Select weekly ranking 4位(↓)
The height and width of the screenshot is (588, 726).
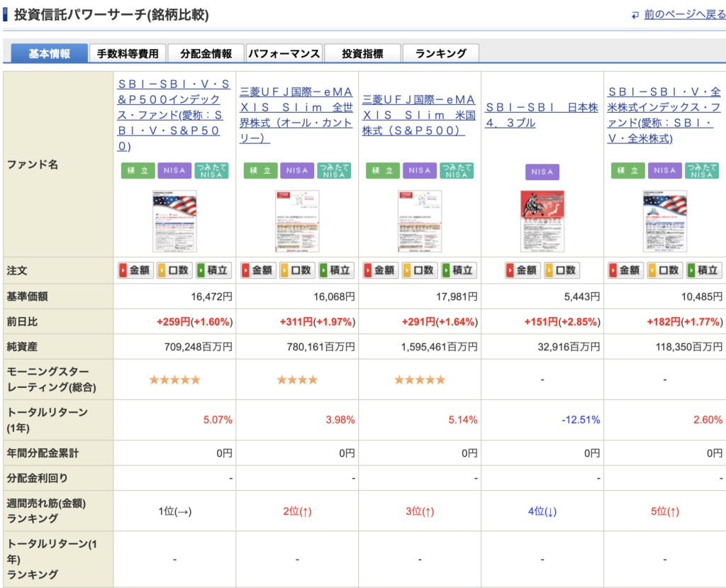tap(542, 511)
